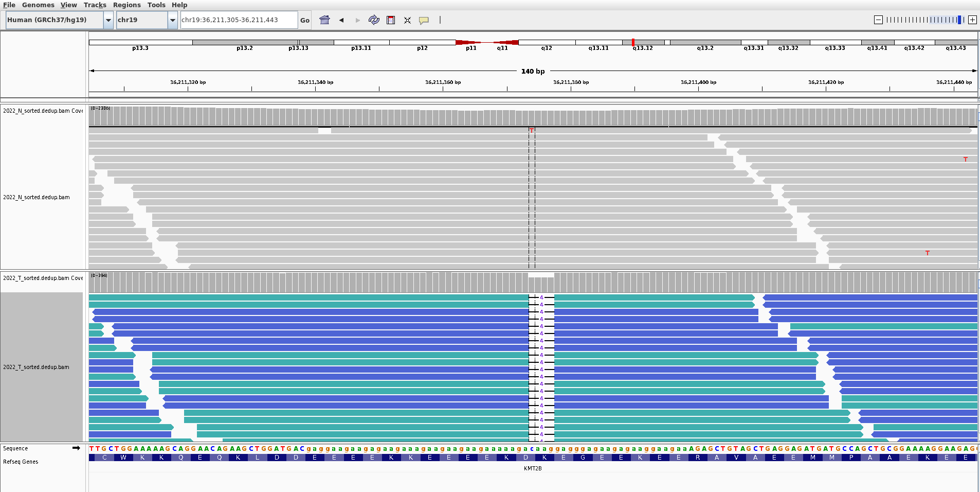Select the 2022_N_sorted.dedup.bam alignment track name

coord(37,197)
